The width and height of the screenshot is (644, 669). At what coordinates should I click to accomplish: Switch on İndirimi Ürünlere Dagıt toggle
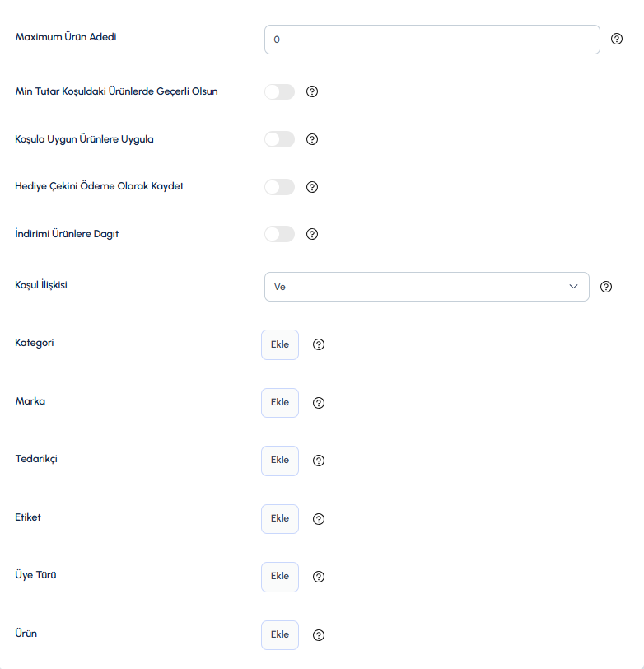[x=279, y=234]
